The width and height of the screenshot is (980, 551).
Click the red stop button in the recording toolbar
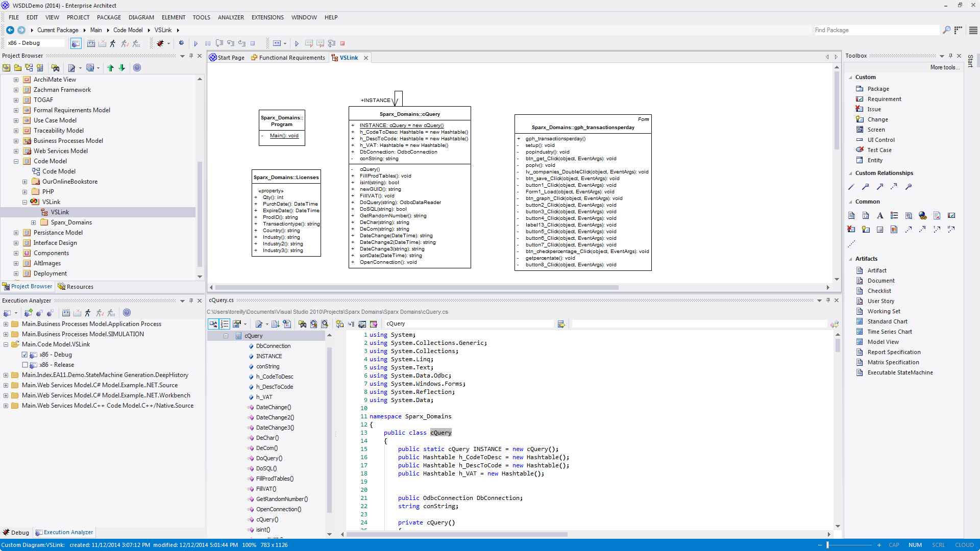(342, 43)
